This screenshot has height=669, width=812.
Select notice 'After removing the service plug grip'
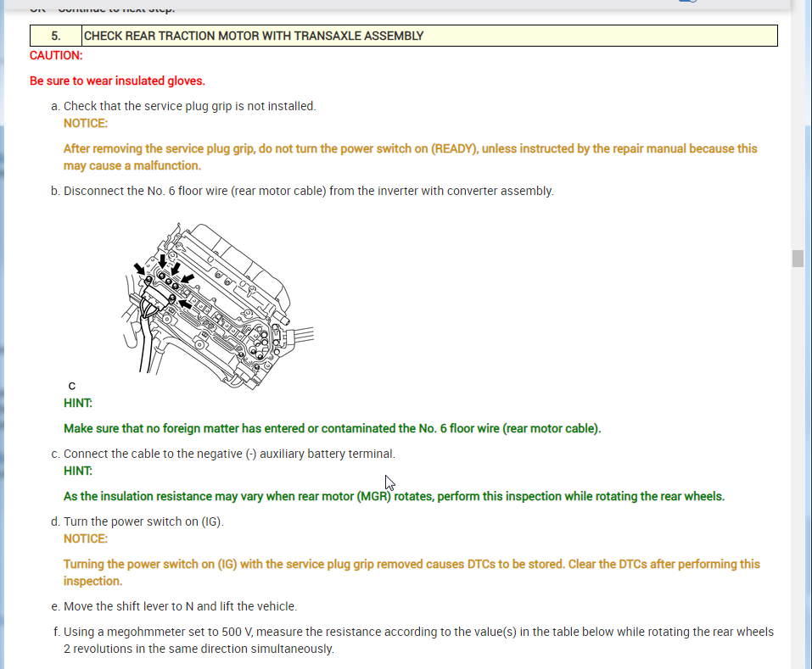click(x=410, y=157)
